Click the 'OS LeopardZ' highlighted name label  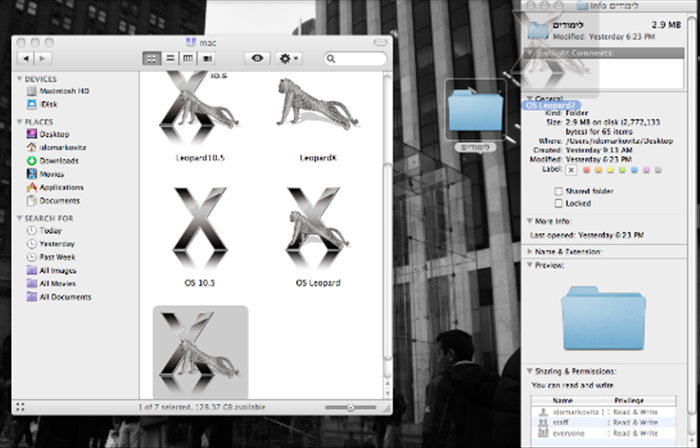tap(551, 106)
